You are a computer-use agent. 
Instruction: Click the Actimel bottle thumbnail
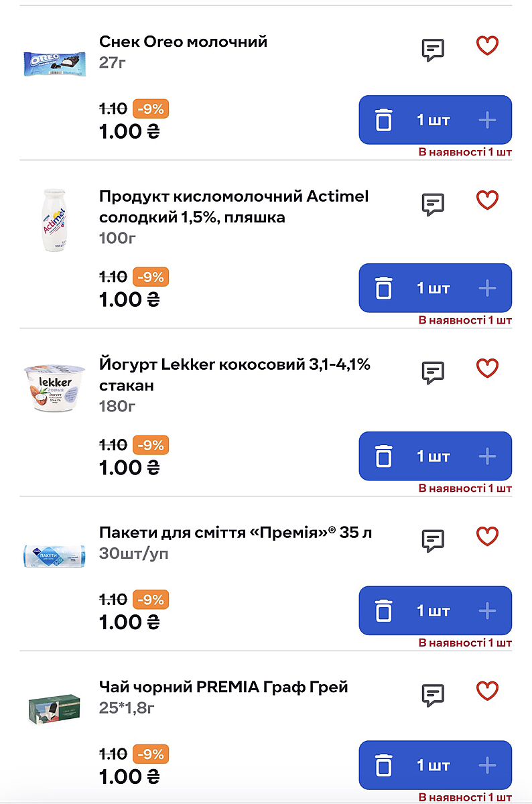click(x=54, y=220)
